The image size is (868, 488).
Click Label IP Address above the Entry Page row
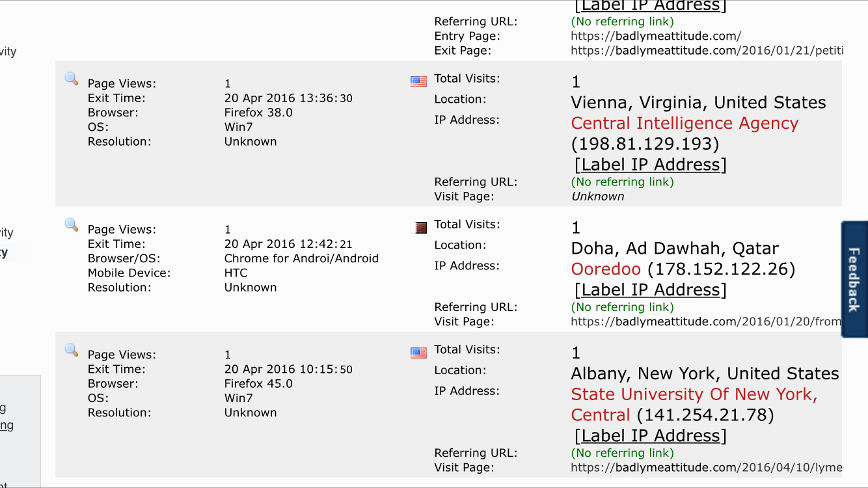(650, 6)
